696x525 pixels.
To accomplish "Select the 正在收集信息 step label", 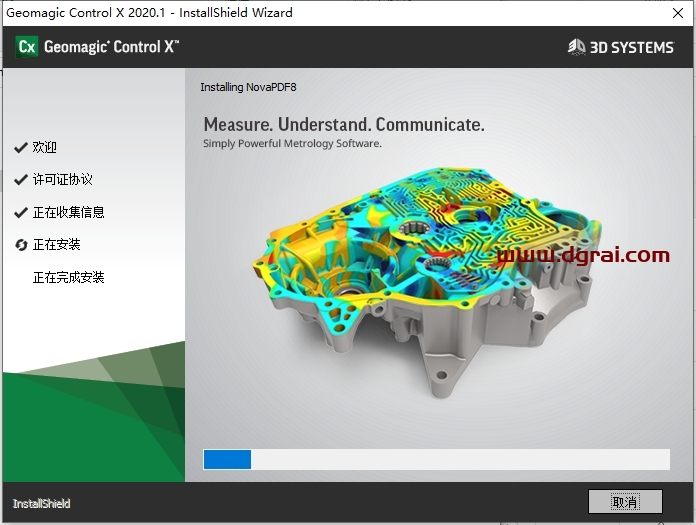I will pos(68,212).
